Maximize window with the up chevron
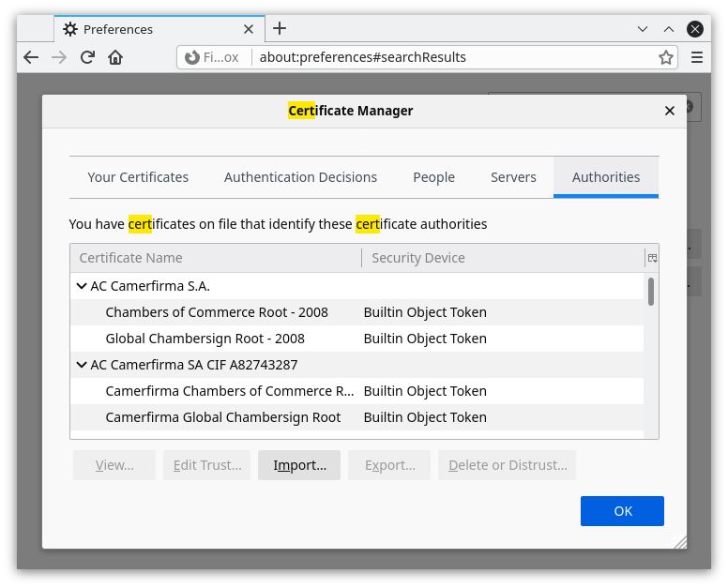728x588 pixels. (x=669, y=29)
